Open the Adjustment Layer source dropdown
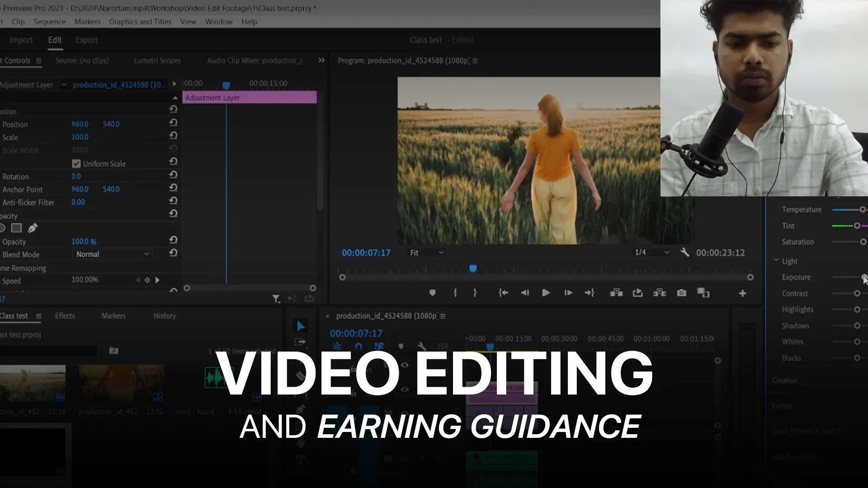868x488 pixels. pyautogui.click(x=64, y=84)
